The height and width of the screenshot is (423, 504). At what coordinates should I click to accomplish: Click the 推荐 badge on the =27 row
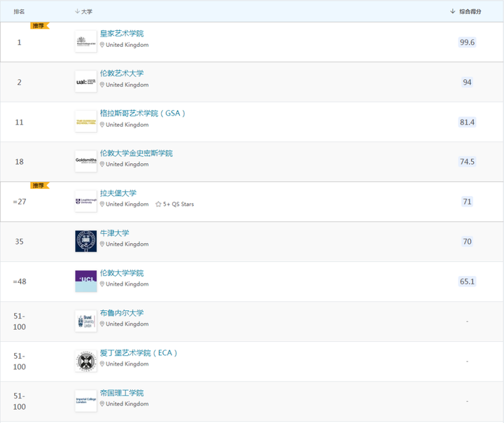click(x=39, y=186)
